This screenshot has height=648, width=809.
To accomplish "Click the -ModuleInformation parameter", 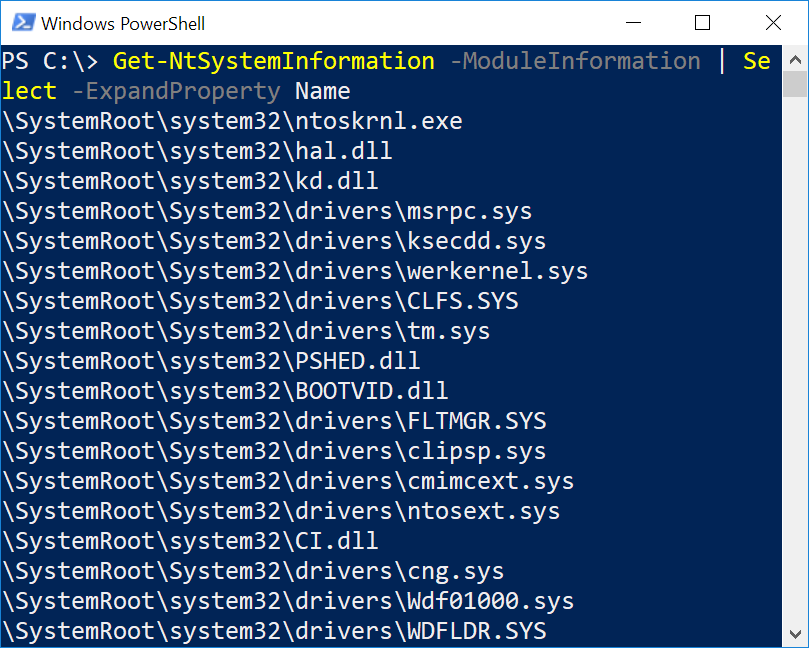I will [x=575, y=61].
